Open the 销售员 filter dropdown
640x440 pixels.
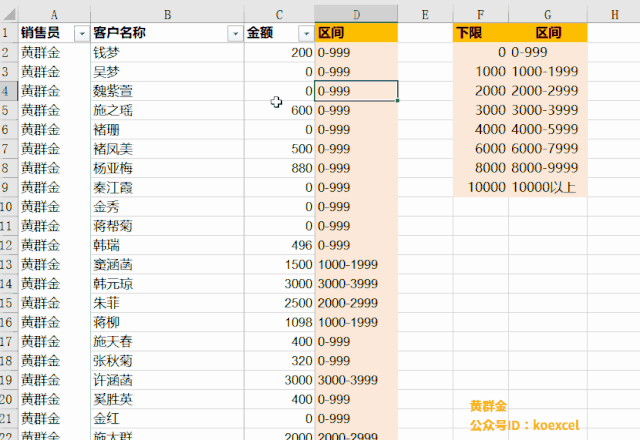click(82, 33)
